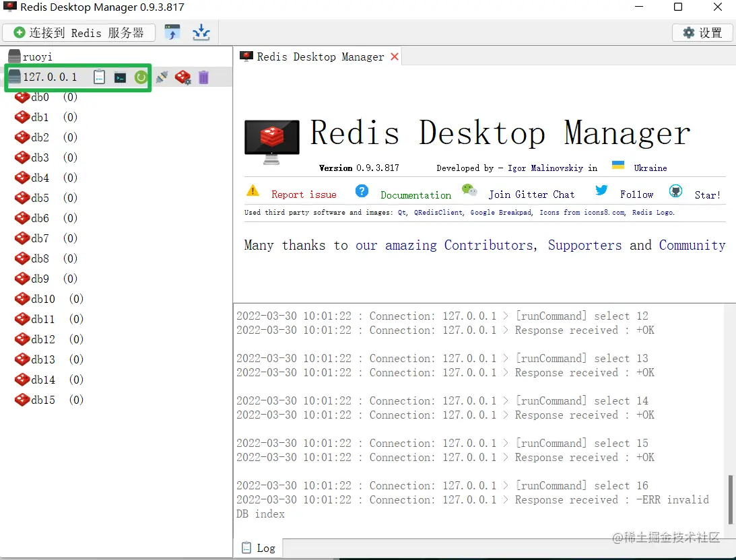
Task: Click the Twitter bird icon
Action: pyautogui.click(x=601, y=190)
